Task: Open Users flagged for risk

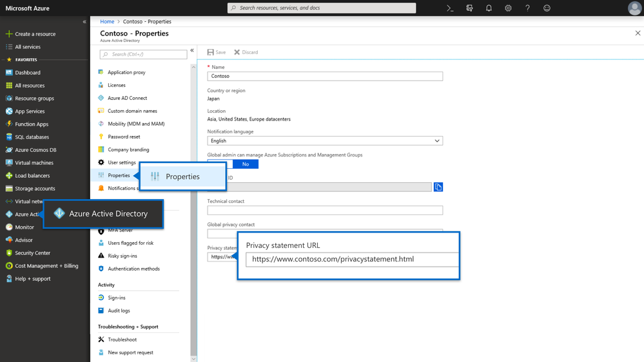Action: [x=126, y=243]
